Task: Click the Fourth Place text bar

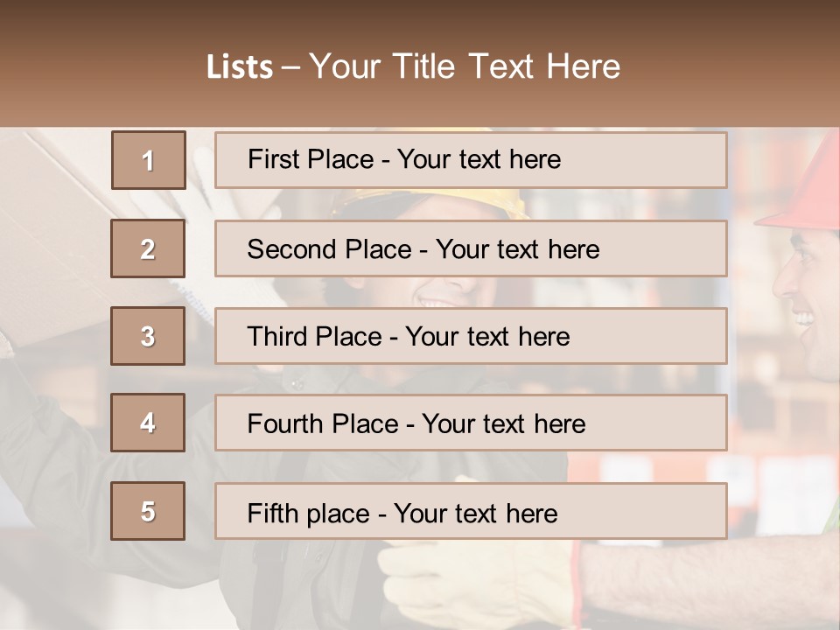Action: (x=471, y=423)
